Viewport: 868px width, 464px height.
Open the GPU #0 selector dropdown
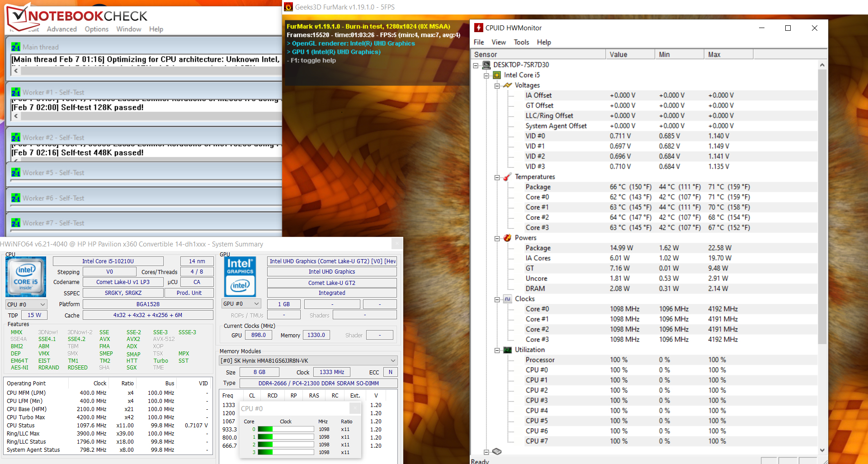(241, 304)
